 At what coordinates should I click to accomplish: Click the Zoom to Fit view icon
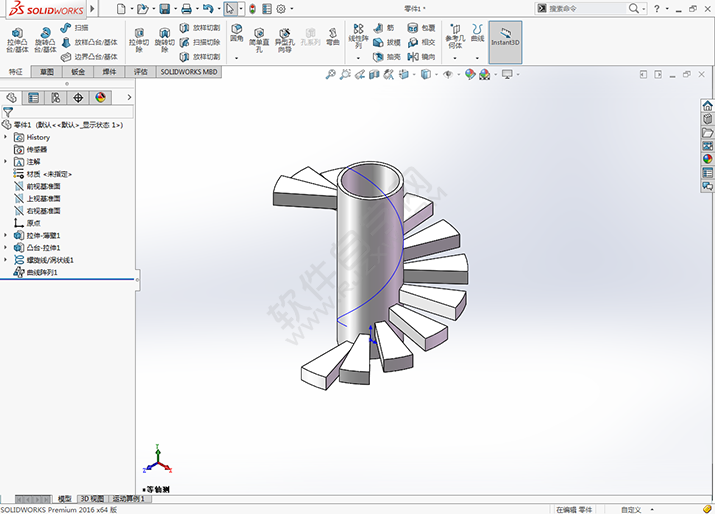(331, 75)
